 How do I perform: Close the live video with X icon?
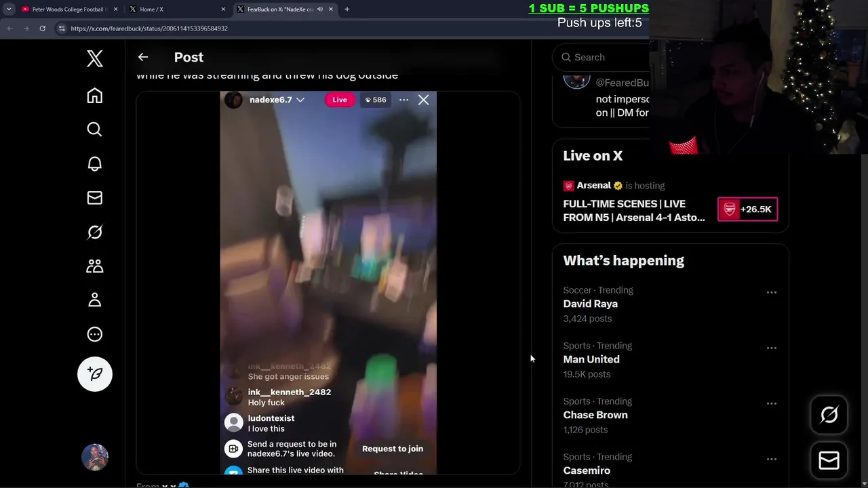coord(423,100)
